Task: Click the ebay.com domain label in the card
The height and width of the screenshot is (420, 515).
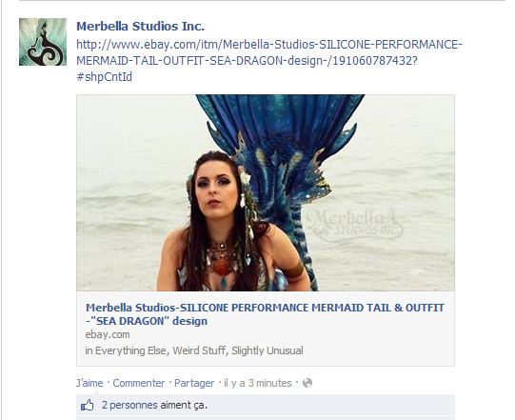Action: click(108, 334)
